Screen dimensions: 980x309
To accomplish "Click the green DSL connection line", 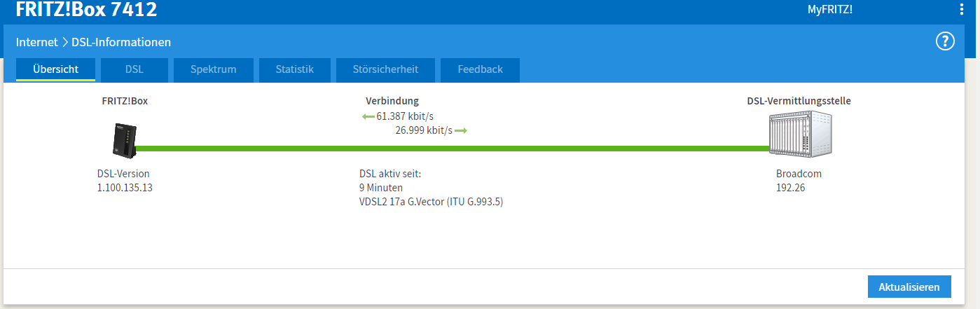I will tap(452, 149).
